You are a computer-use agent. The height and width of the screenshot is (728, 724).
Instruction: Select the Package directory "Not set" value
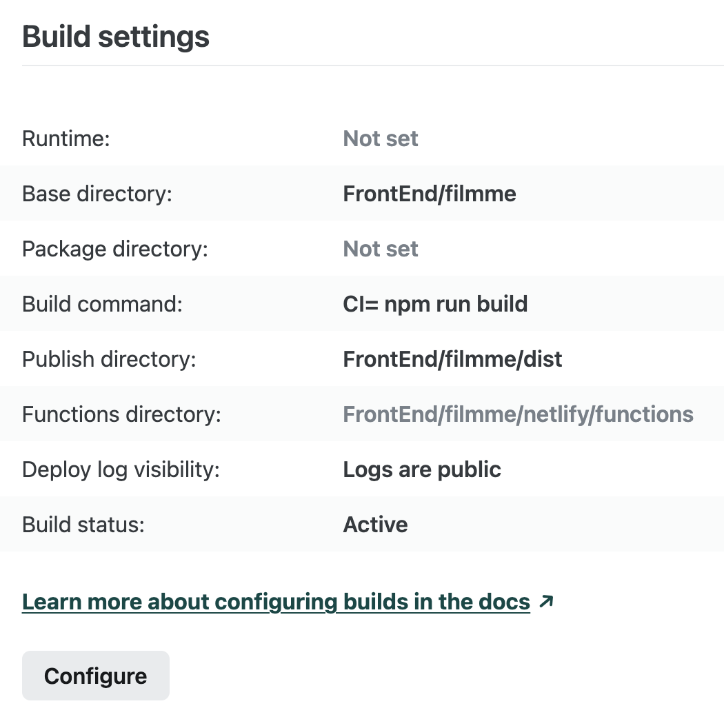(x=381, y=249)
